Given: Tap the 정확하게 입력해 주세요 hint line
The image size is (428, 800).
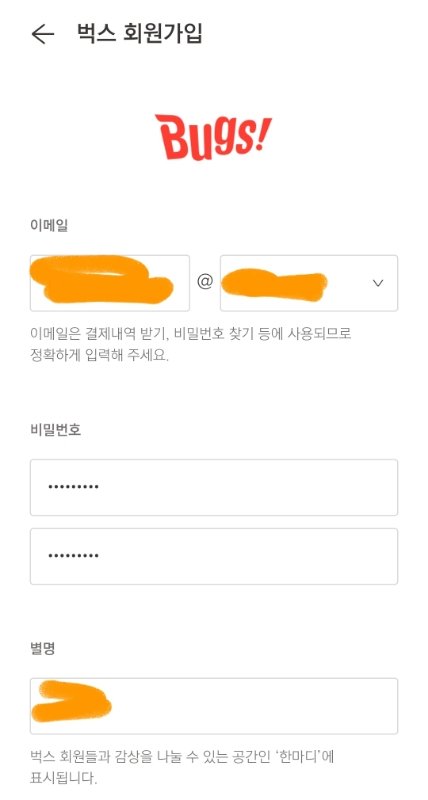Looking at the screenshot, I should (99, 356).
